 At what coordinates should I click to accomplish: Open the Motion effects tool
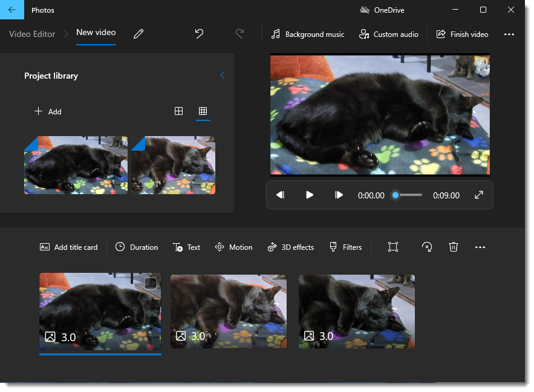[233, 247]
